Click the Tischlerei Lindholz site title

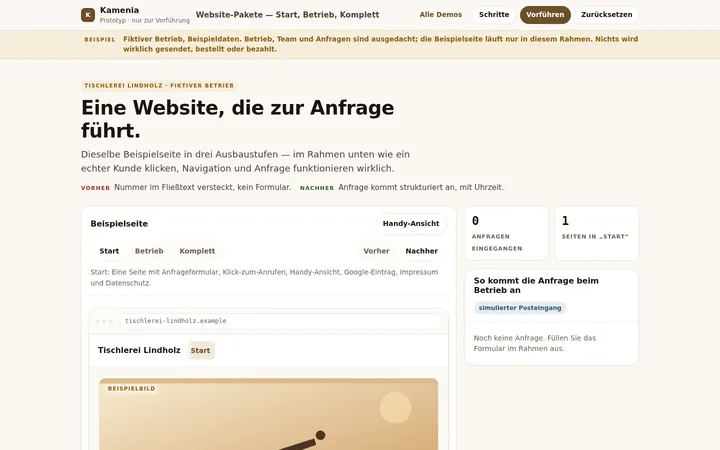[x=139, y=350]
